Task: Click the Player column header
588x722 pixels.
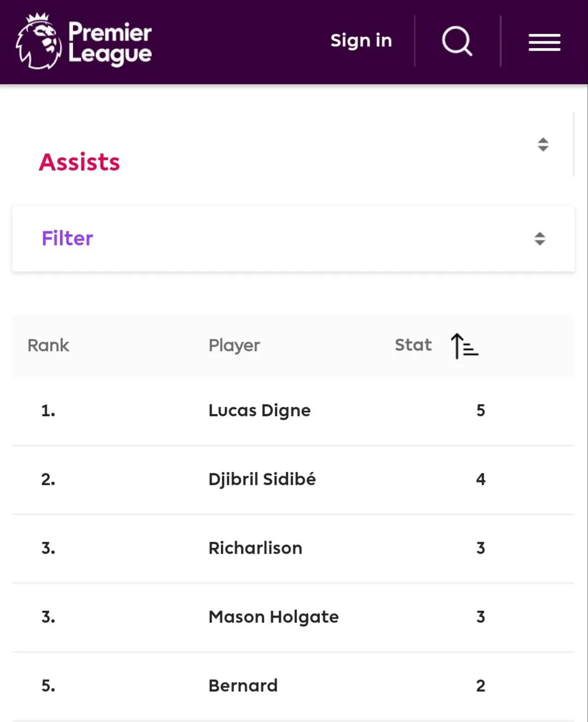Action: point(234,345)
